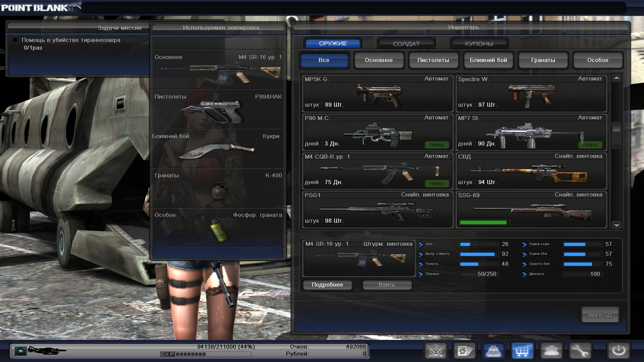
Task: Click the Точность accuracy stat bar
Action: tap(479, 264)
